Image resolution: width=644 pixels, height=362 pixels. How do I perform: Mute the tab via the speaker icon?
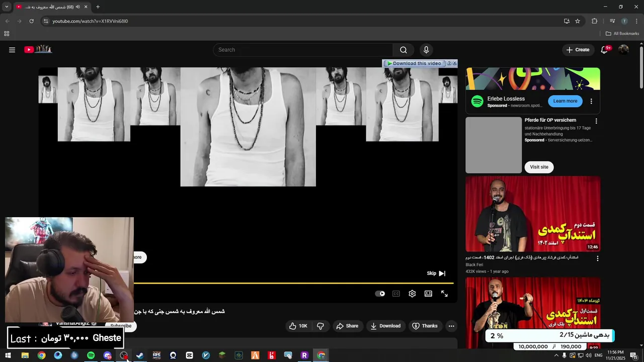click(x=78, y=7)
